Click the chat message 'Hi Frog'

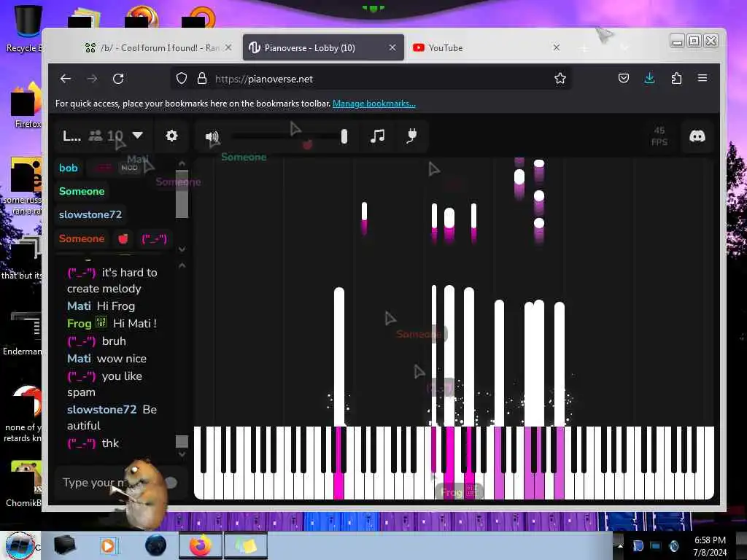(x=116, y=306)
